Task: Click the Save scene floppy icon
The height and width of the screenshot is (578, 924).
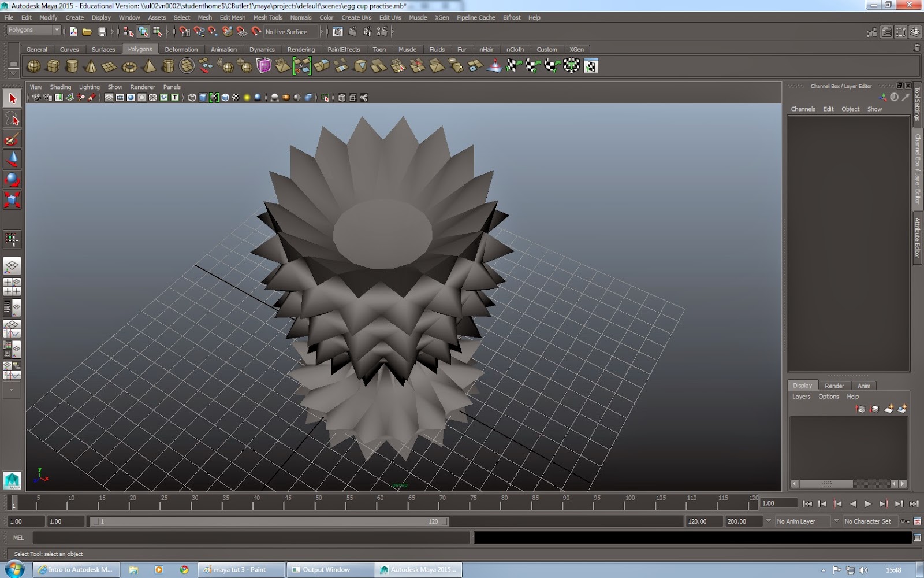Action: click(x=102, y=32)
